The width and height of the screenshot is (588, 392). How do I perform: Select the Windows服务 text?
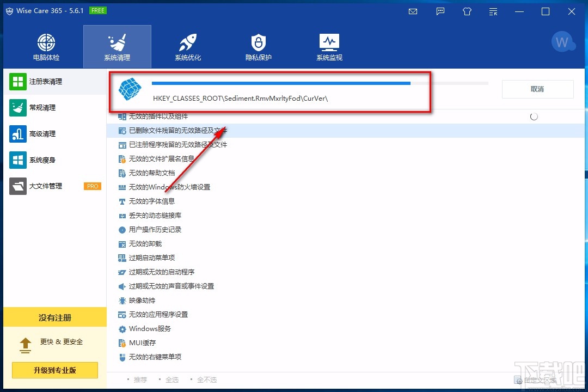[x=150, y=329]
